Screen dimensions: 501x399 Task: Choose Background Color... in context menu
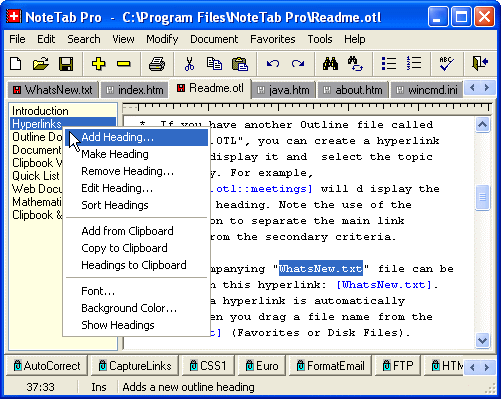point(136,308)
